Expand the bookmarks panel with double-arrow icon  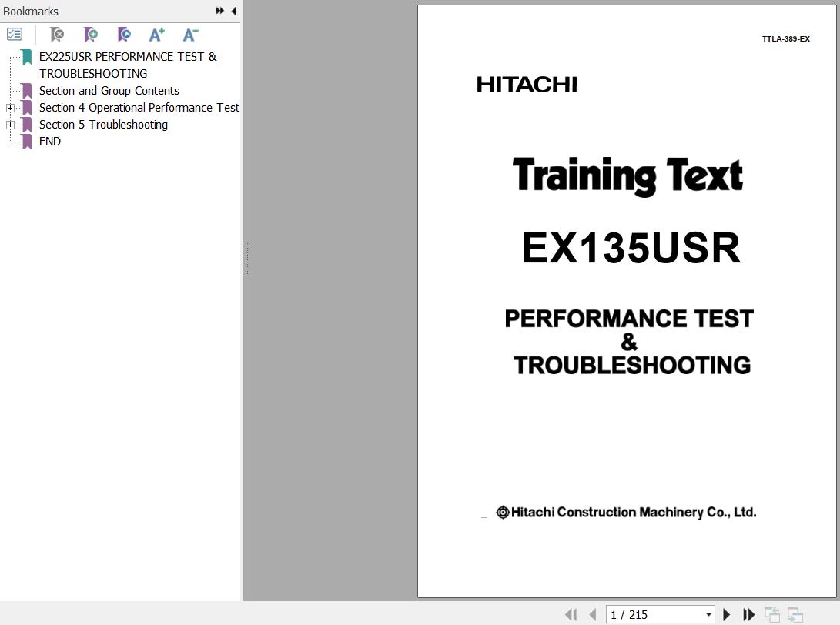219,11
